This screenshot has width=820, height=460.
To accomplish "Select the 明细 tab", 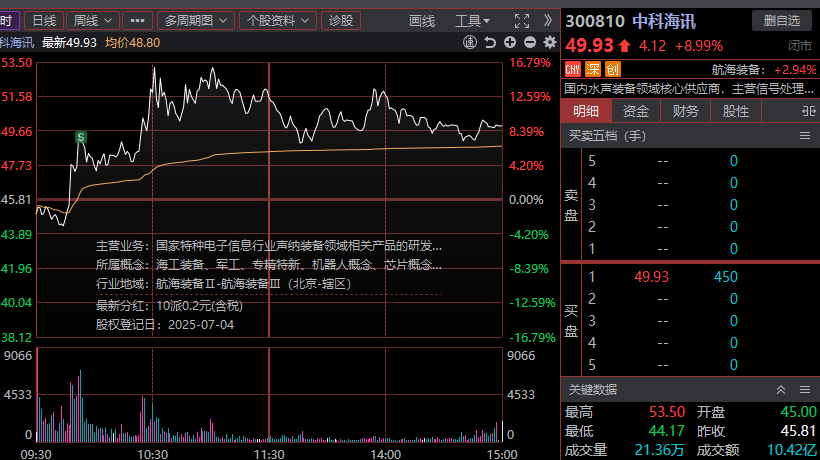I will (x=586, y=111).
